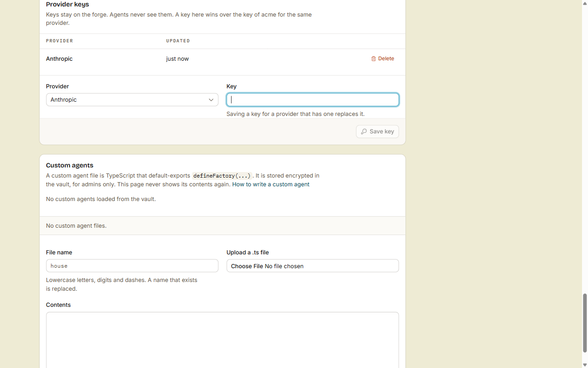The height and width of the screenshot is (368, 588).
Task: Click the UPDATED column header
Action: point(178,41)
